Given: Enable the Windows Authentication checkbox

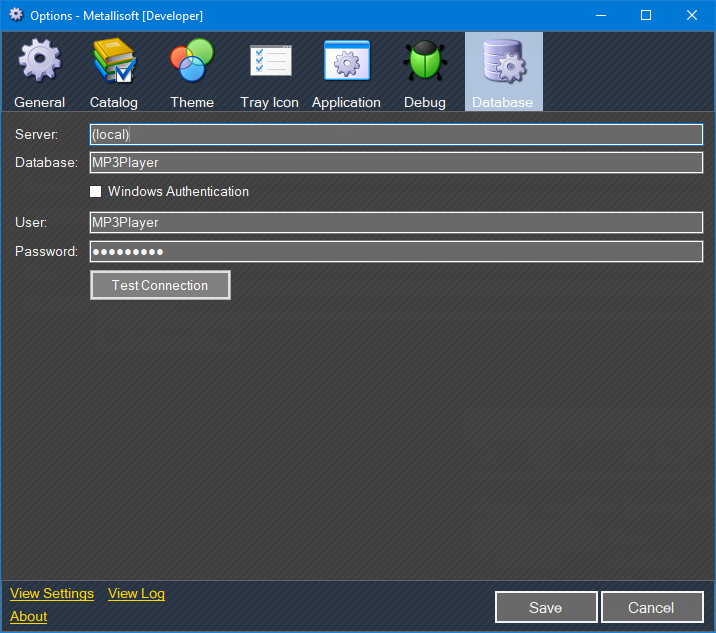Looking at the screenshot, I should click(96, 192).
